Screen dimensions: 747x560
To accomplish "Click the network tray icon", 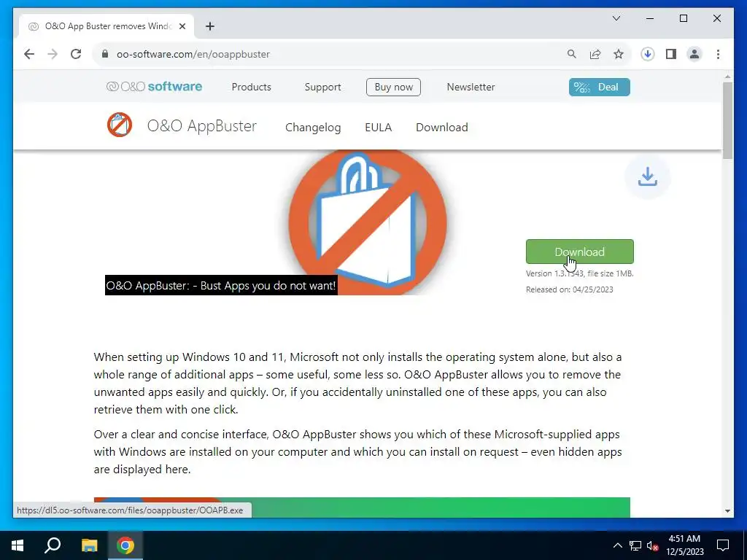I will point(635,545).
